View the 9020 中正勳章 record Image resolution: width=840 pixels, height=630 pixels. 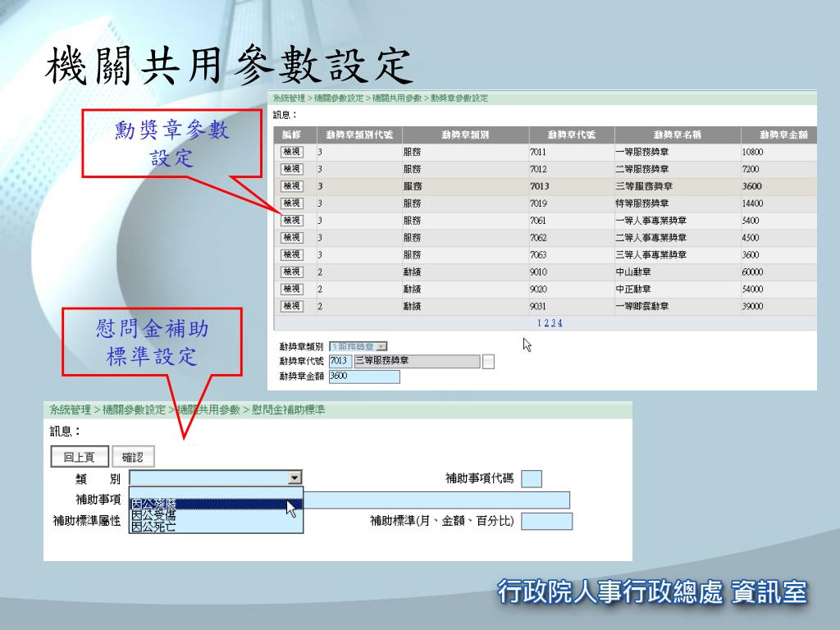(291, 289)
